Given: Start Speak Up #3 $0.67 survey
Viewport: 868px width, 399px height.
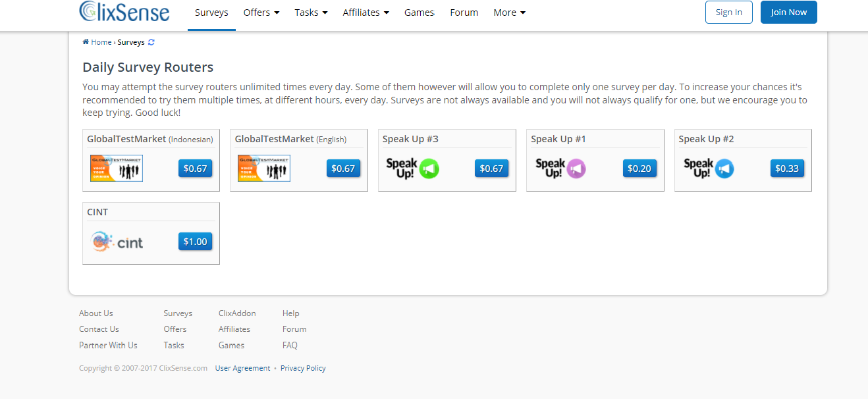Looking at the screenshot, I should (x=491, y=169).
